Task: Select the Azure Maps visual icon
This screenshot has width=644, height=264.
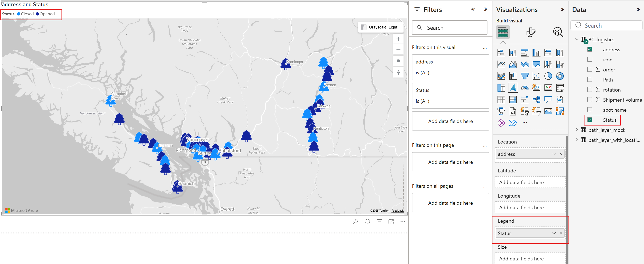Action: (x=513, y=88)
